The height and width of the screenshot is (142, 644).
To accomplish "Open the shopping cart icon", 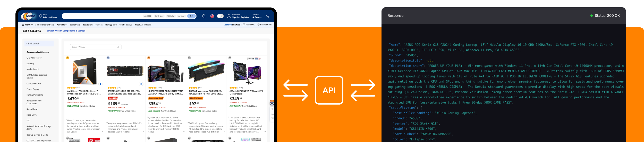I will (268, 16).
